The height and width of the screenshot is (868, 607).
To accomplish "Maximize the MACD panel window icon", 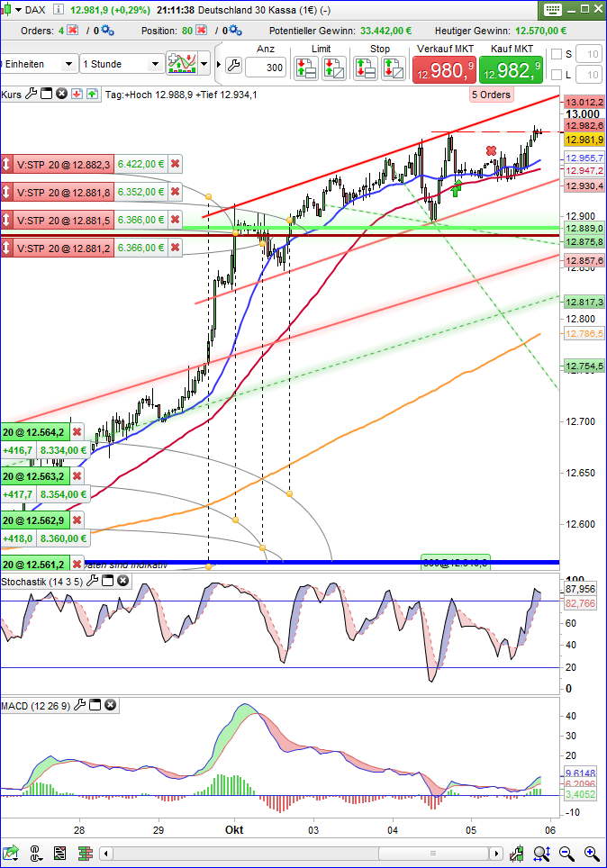I will click(95, 705).
